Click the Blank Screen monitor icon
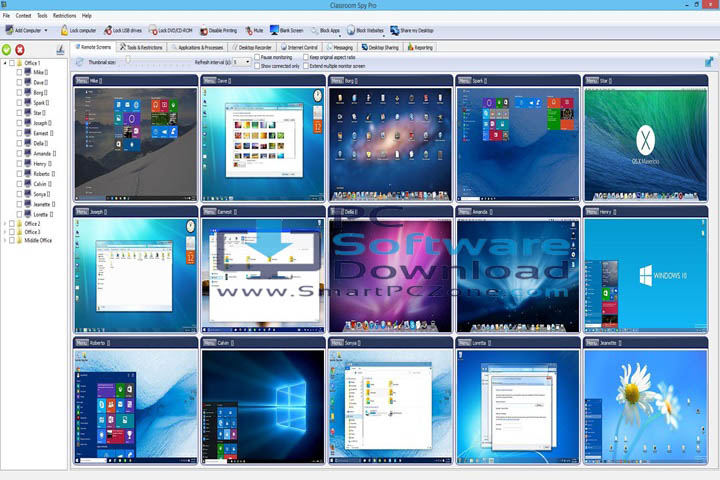The image size is (720, 480). coord(274,30)
